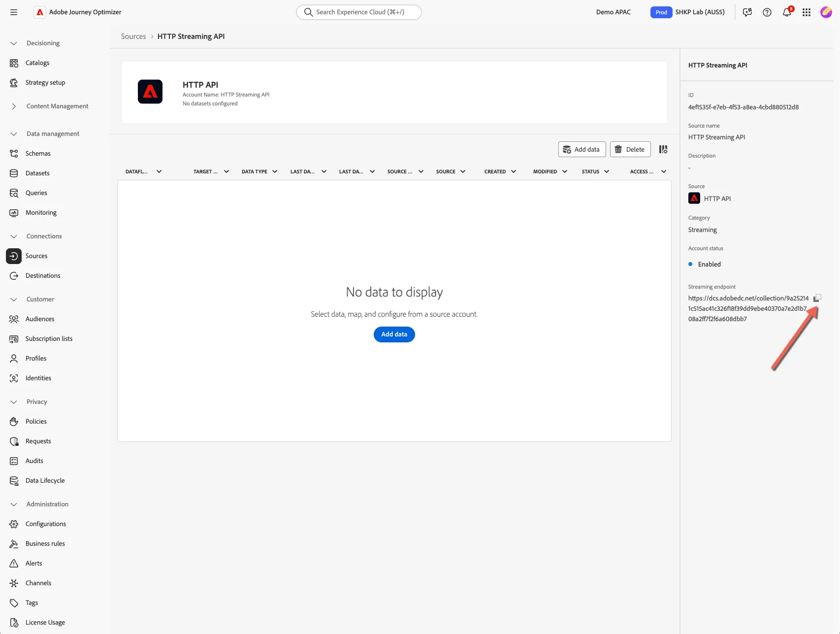Click the Tags sidebar icon
The image size is (840, 634).
point(14,603)
